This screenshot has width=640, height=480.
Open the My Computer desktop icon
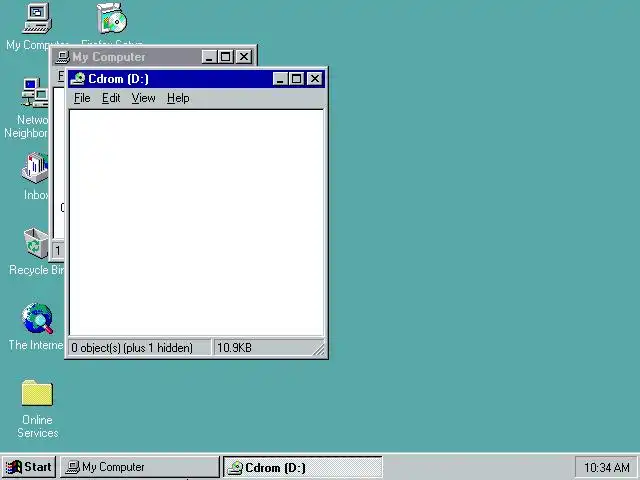(37, 18)
